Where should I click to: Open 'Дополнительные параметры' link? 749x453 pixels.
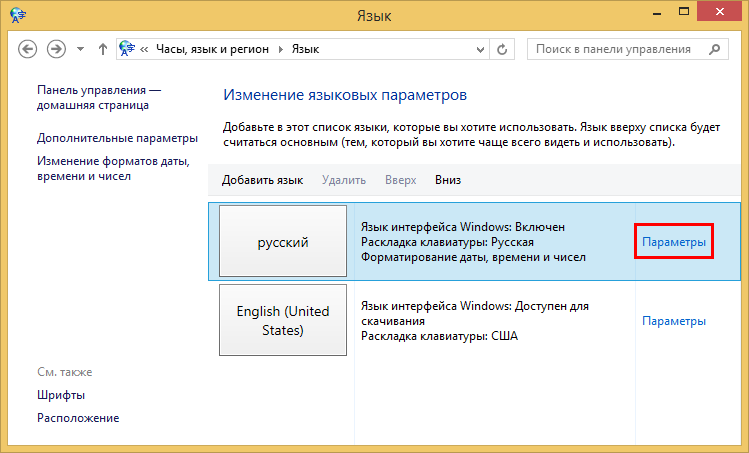coord(118,138)
